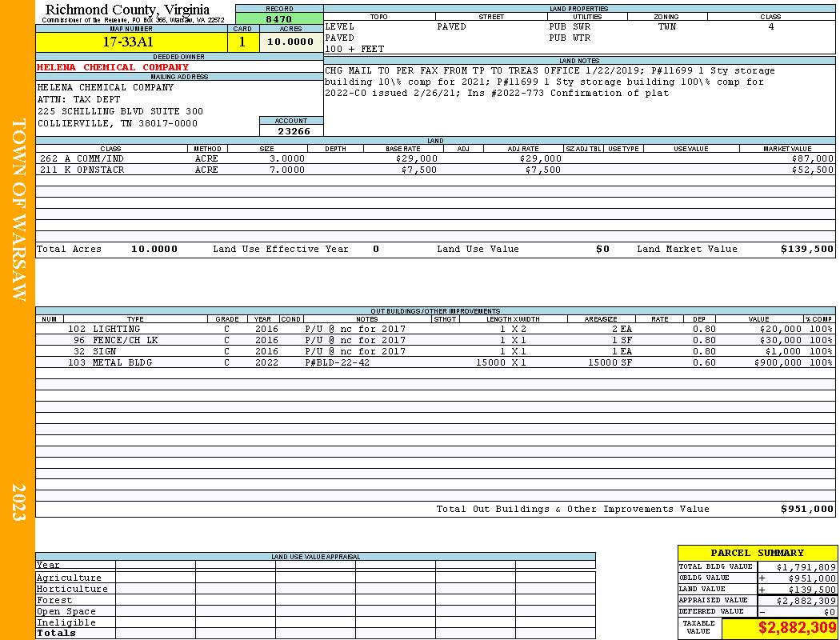Image resolution: width=840 pixels, height=640 pixels.
Task: Click COLLIERVILLE, TN 38017-0000 line
Action: 118,123
